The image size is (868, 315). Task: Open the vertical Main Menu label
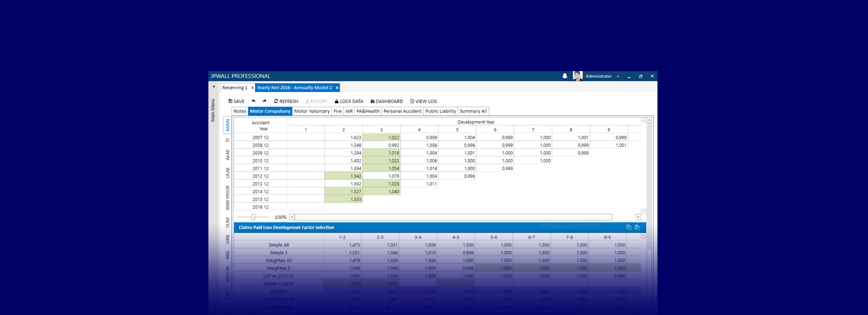click(213, 110)
